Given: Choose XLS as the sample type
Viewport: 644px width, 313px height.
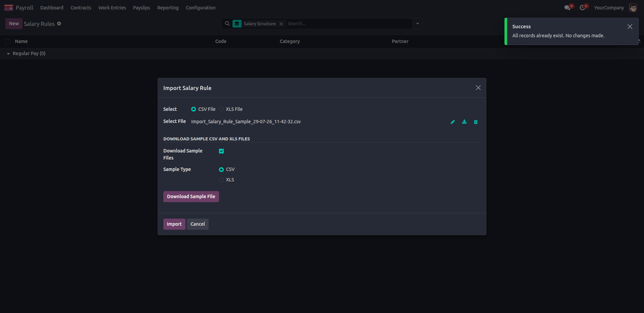Looking at the screenshot, I should click(221, 180).
